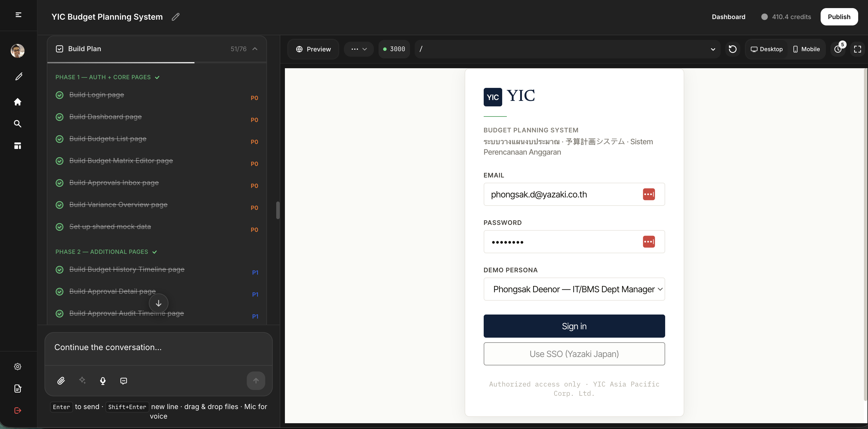
Task: Expand the preview to fullscreen
Action: click(x=858, y=49)
